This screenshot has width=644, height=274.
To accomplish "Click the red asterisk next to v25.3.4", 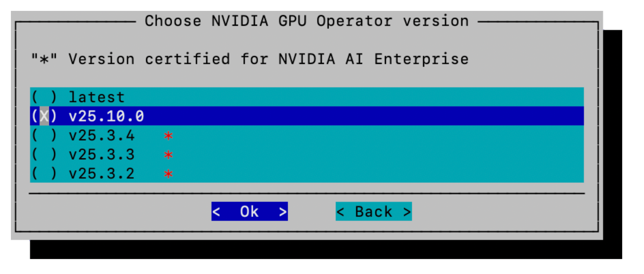I will click(168, 136).
